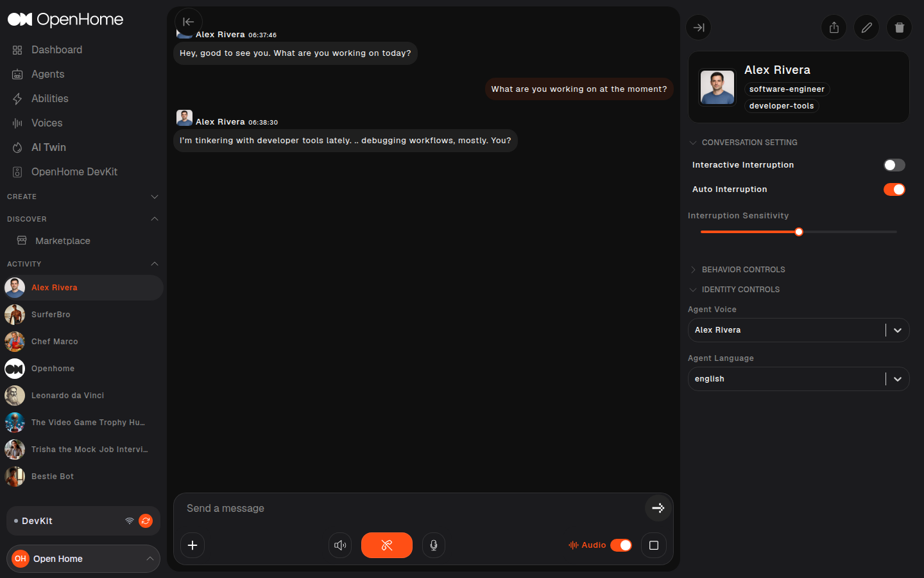Screen dimensions: 924x578
Task: Click the DevKit speaker device icon
Action: 17,172
